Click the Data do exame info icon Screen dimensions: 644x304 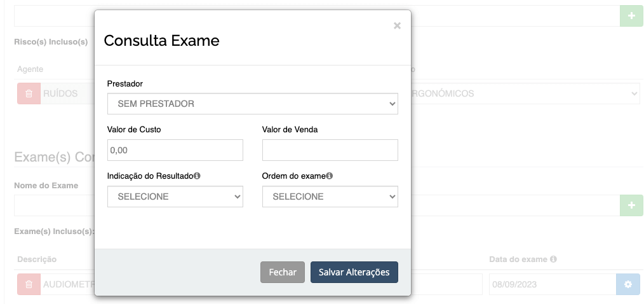coord(553,259)
